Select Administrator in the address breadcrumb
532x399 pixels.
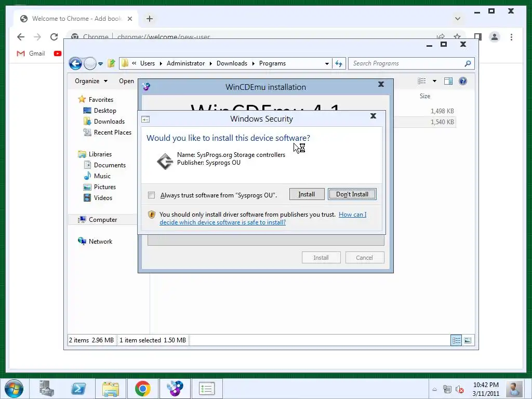185,63
